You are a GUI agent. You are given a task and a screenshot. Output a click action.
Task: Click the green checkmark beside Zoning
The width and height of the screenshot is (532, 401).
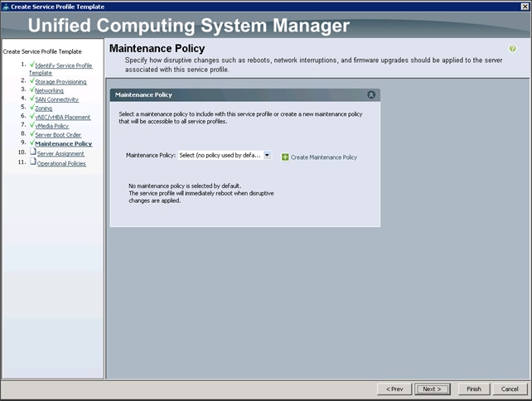(31, 107)
